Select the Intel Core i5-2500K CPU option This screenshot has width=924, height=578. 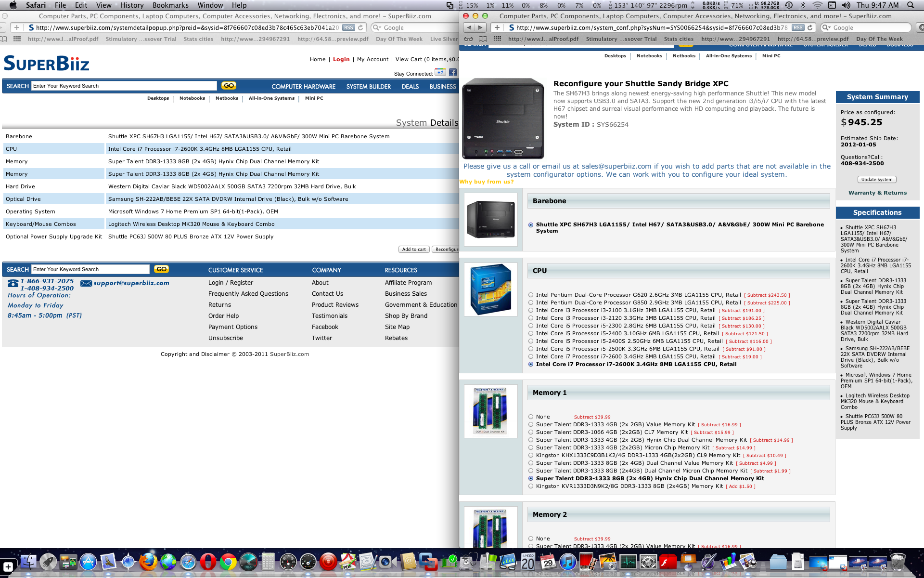coord(531,349)
